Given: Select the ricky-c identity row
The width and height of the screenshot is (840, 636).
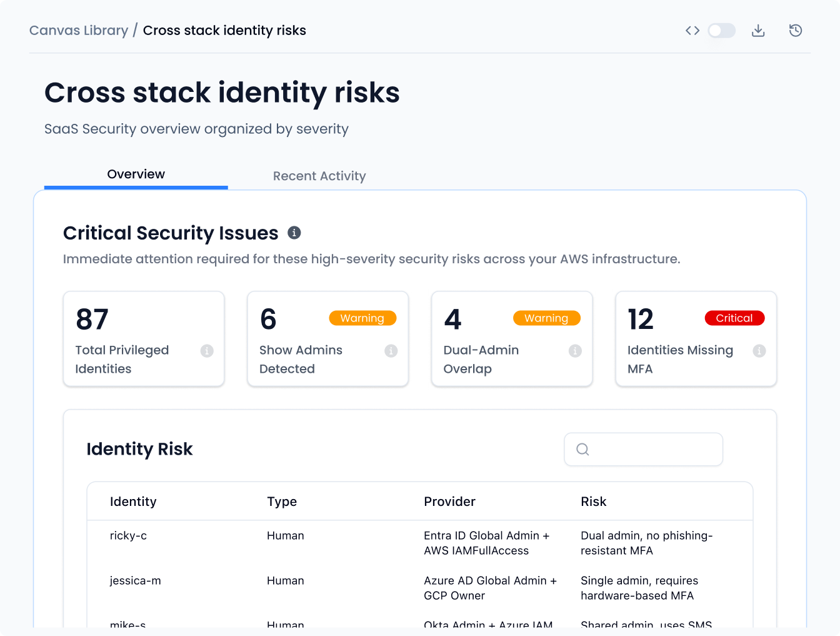Looking at the screenshot, I should [128, 536].
